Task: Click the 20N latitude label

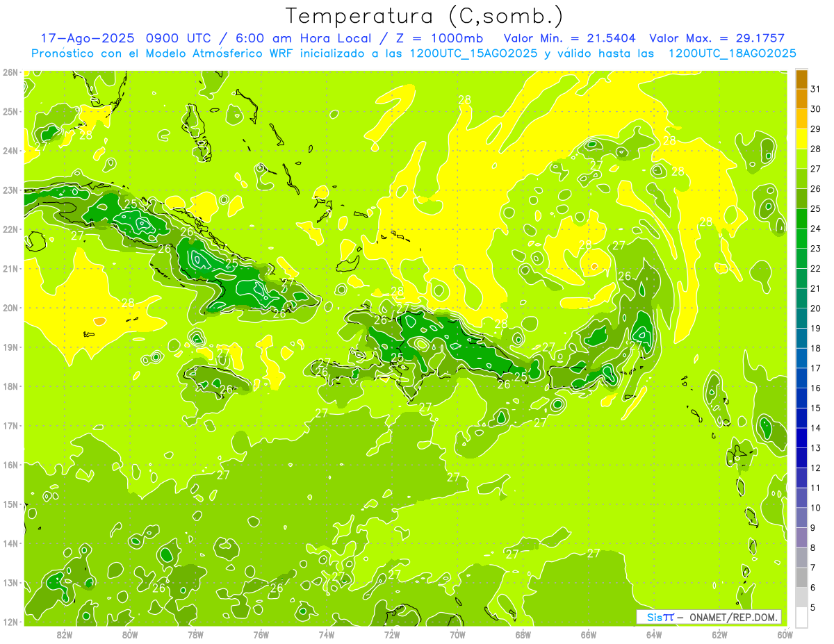Action: pos(10,308)
